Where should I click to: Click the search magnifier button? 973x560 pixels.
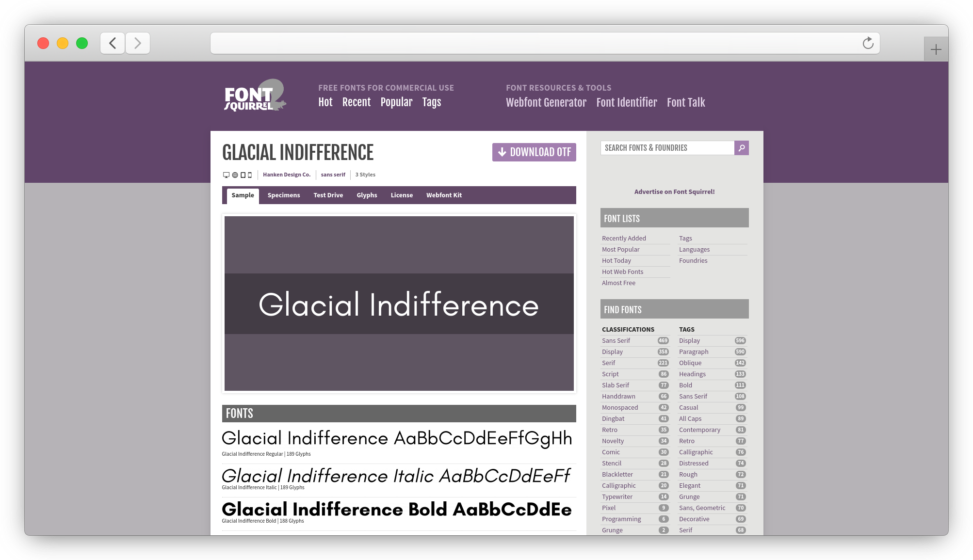741,148
